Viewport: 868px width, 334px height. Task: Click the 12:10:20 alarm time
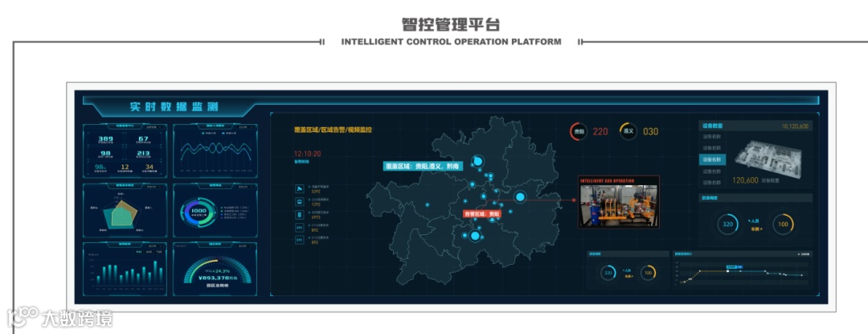tap(308, 154)
